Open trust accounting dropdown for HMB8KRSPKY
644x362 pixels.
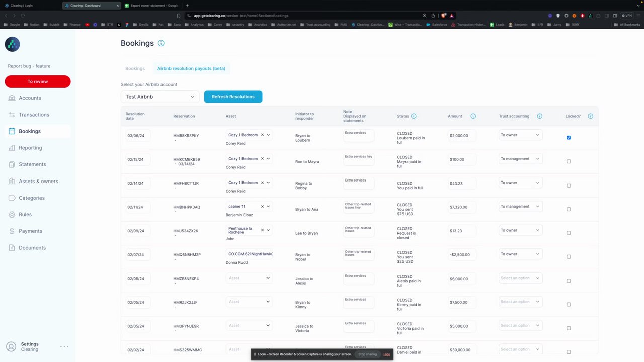coord(520,135)
